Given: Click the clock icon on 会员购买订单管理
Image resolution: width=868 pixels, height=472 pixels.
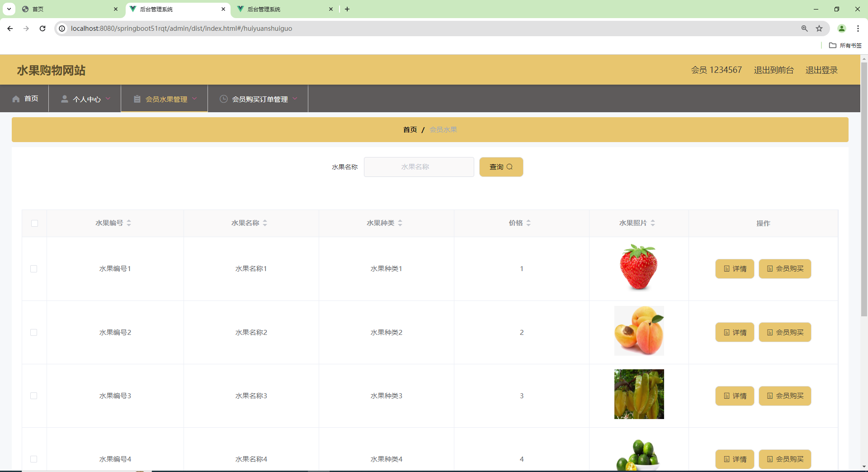Looking at the screenshot, I should [x=224, y=99].
